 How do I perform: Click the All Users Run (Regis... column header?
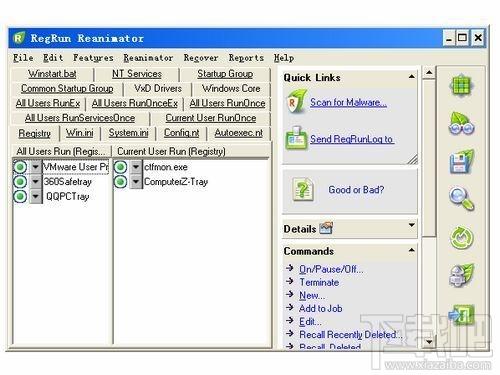(x=61, y=151)
